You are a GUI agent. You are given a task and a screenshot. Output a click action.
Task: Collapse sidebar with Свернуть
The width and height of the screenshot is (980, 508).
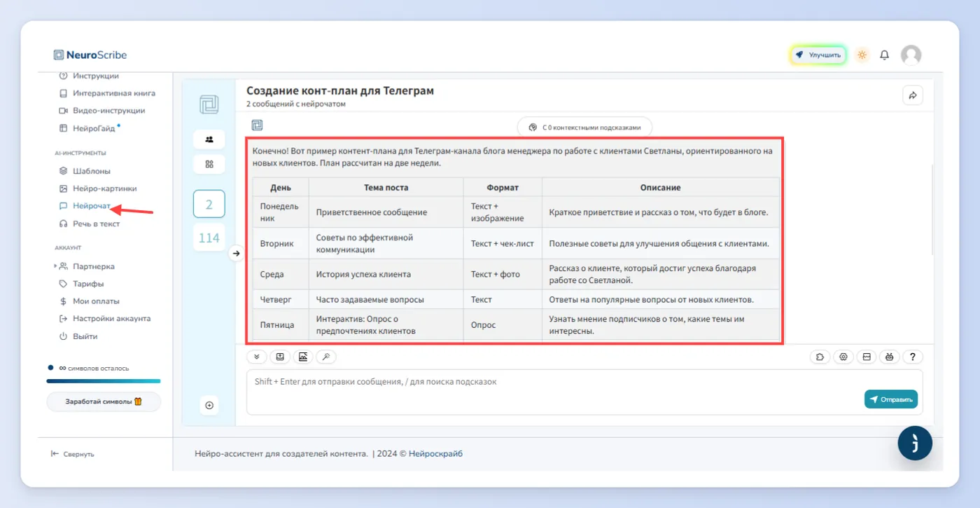click(x=72, y=454)
